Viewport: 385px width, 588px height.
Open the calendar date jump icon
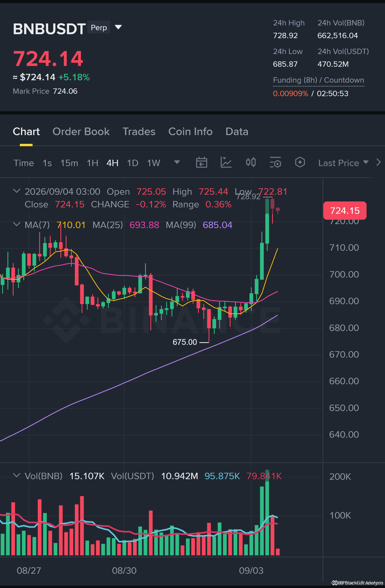(x=201, y=162)
